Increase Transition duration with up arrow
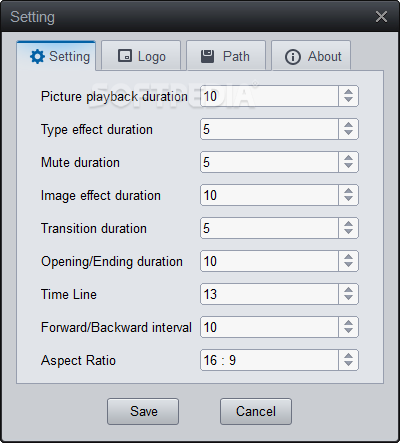 point(348,224)
